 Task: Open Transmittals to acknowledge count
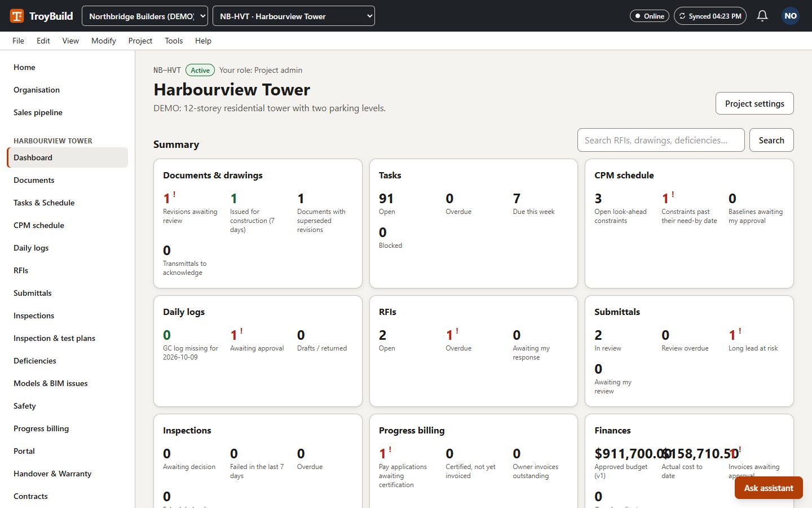[191, 260]
